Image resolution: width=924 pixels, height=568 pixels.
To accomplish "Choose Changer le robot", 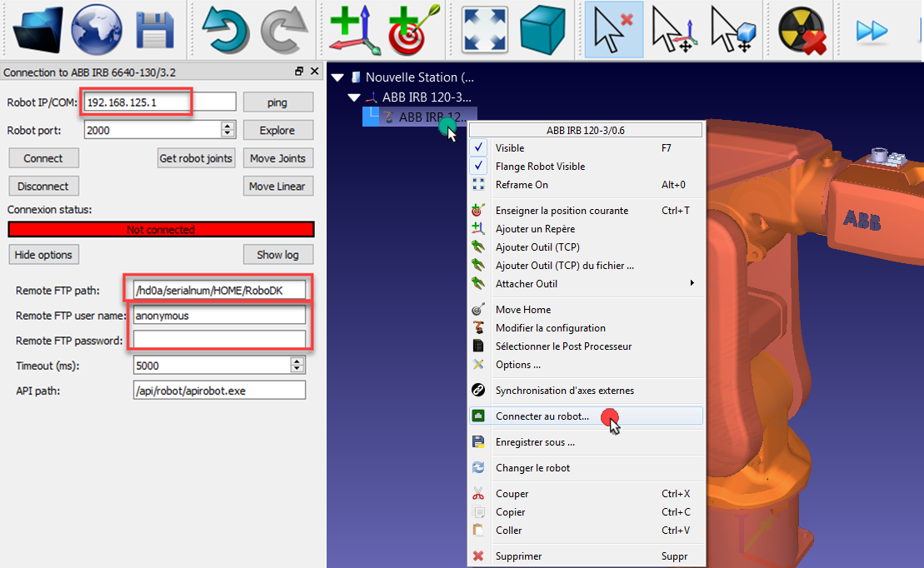I will tap(587, 468).
